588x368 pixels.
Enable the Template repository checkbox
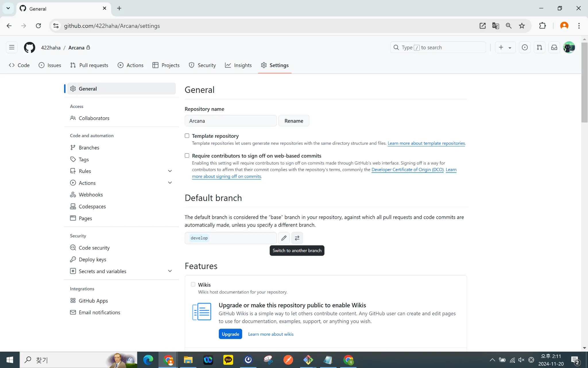(187, 136)
